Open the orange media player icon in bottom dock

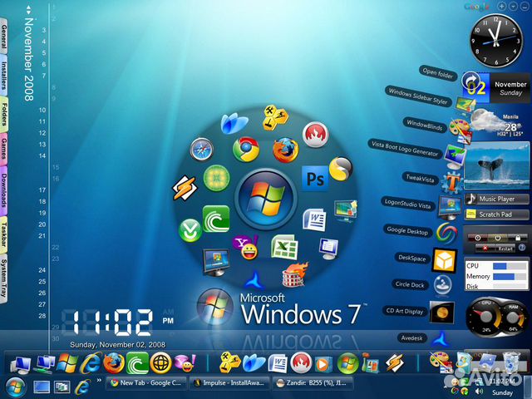(322, 364)
